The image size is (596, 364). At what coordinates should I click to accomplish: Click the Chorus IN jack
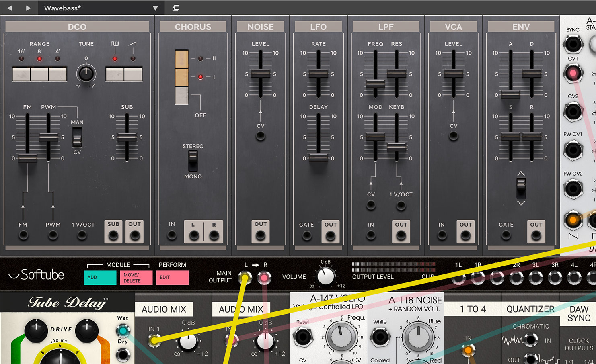point(172,235)
